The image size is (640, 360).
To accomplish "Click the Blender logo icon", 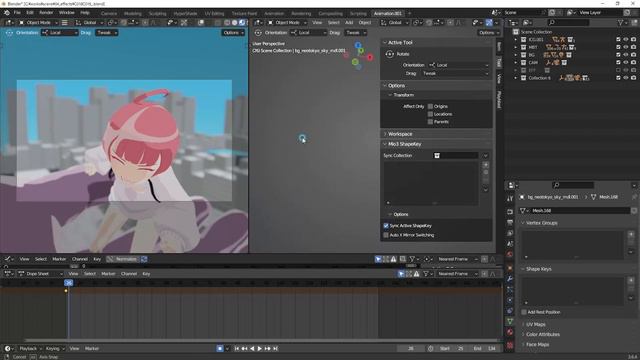I will (7, 13).
